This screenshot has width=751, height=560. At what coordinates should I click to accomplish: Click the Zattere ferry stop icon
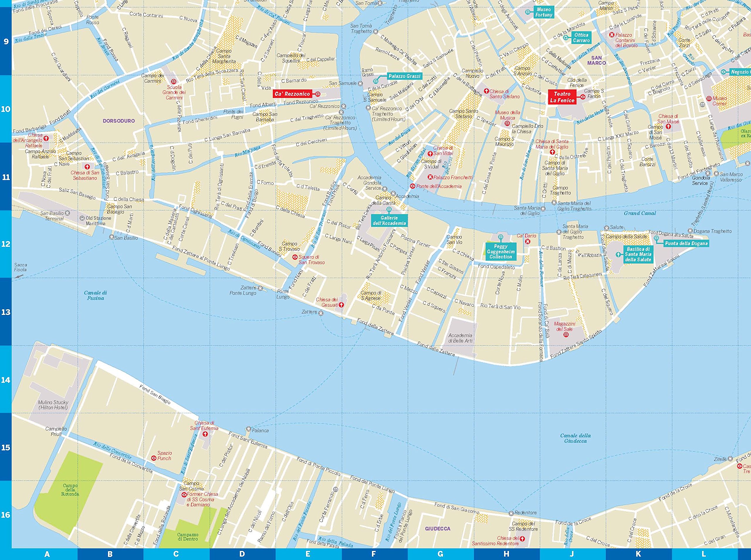coord(321,313)
